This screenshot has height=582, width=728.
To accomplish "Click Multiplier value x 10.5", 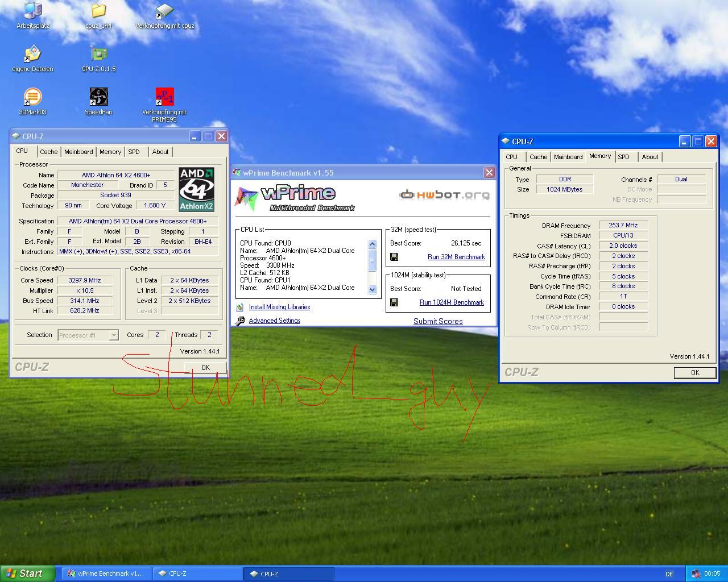I will pos(85,290).
